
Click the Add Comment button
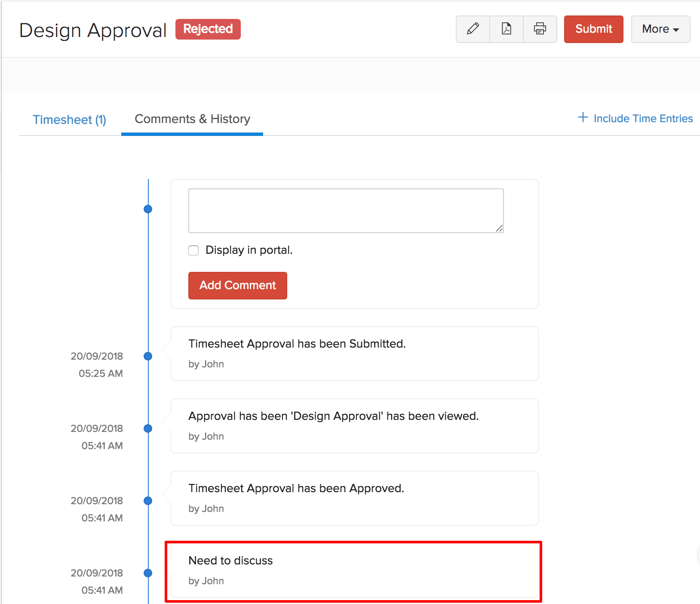(237, 285)
